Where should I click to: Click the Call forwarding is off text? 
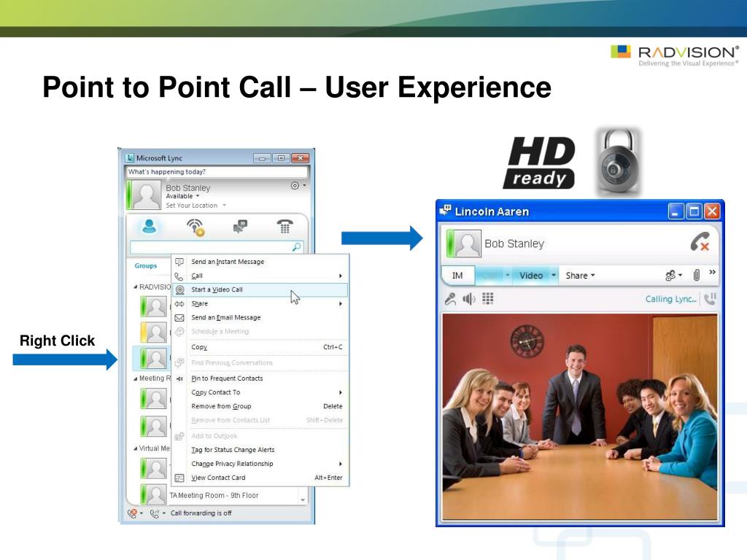coord(201,513)
